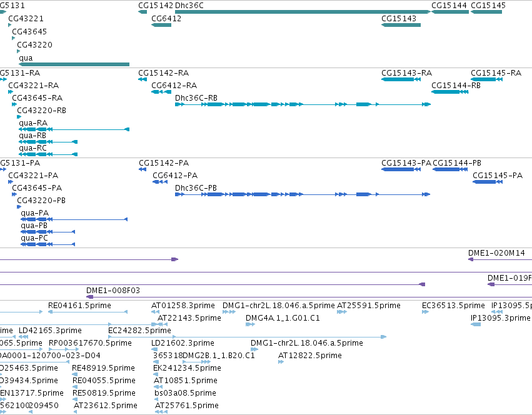Open EST RE04161.5prime

tap(79, 306)
